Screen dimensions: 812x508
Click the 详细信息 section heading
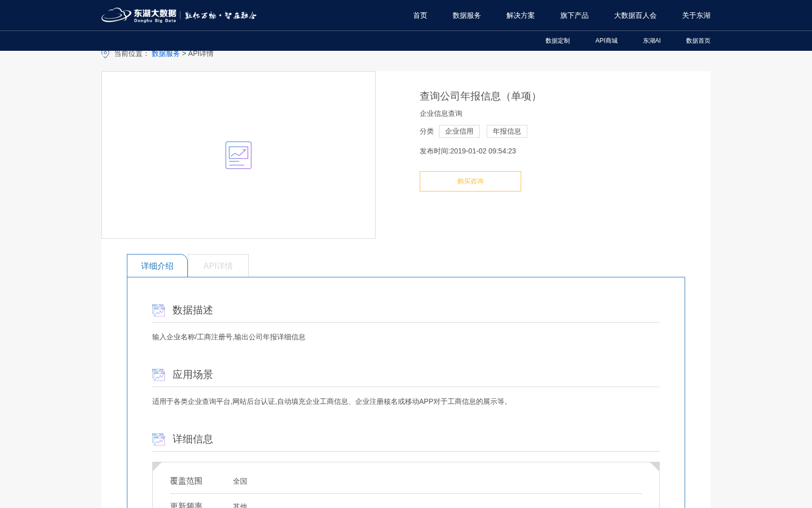[193, 439]
